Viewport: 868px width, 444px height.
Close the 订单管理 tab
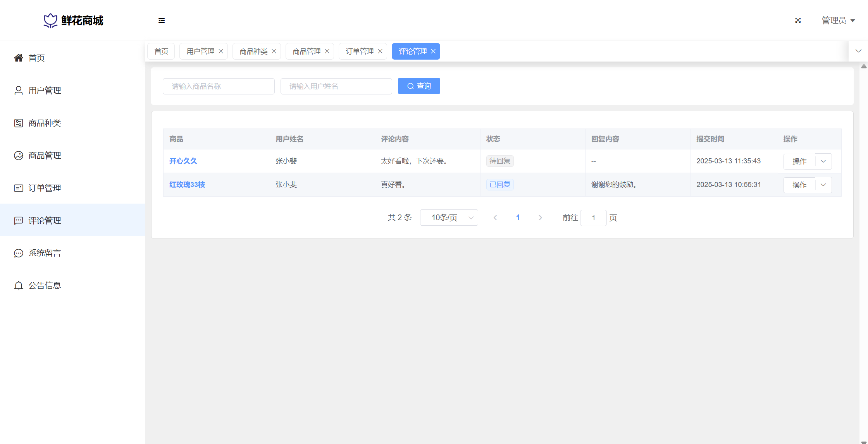click(x=380, y=51)
